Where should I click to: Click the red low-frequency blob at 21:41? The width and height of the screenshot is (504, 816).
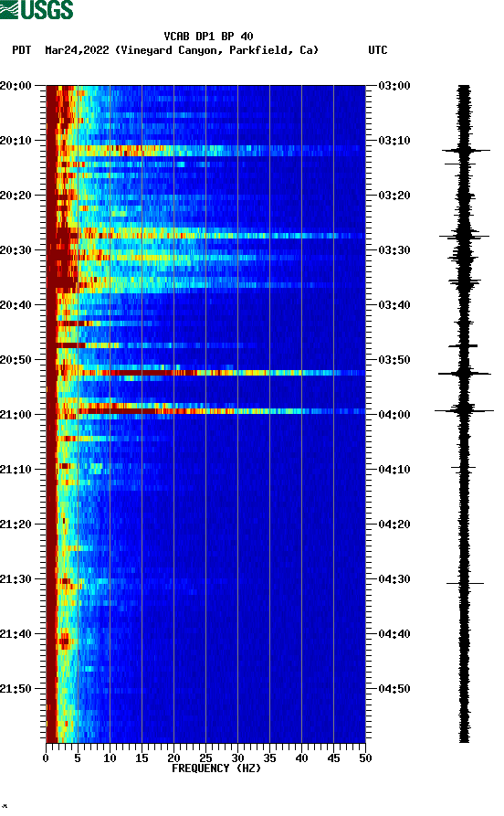(65, 640)
